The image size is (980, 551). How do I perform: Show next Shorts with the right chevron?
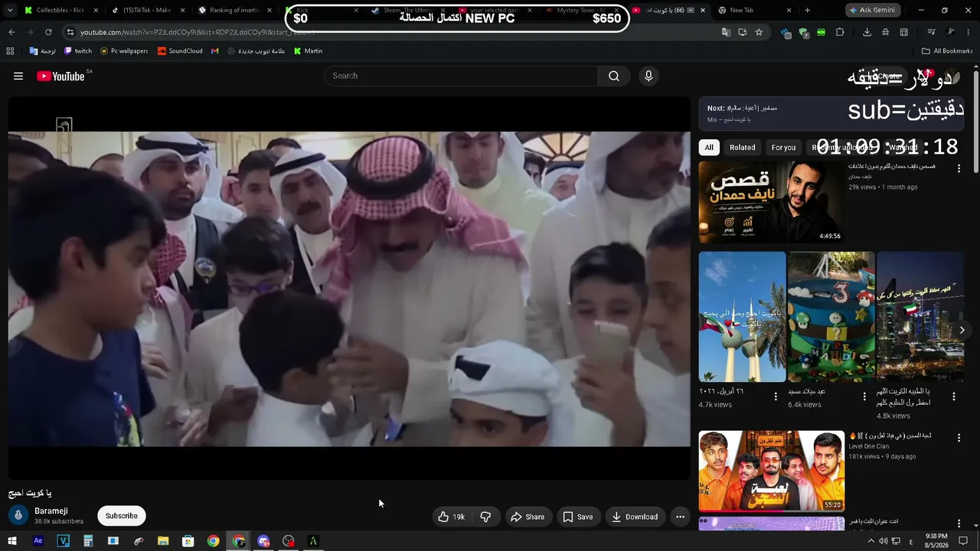pos(962,330)
